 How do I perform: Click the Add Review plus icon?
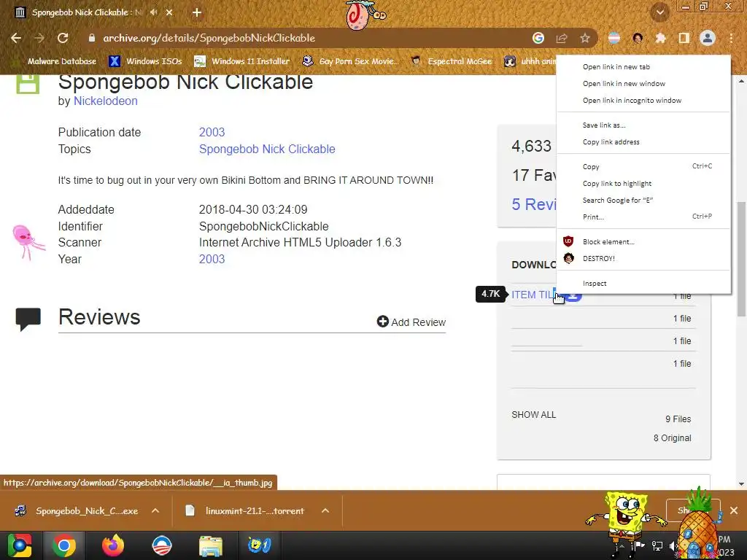382,322
